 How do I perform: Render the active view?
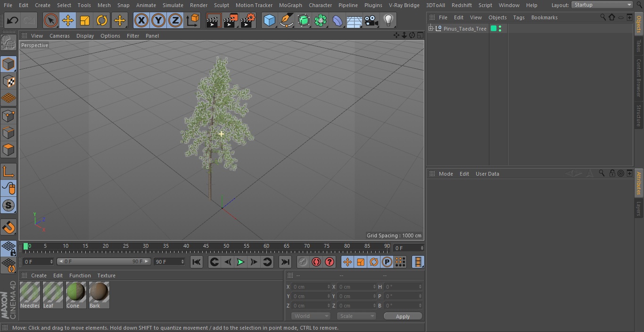214,20
